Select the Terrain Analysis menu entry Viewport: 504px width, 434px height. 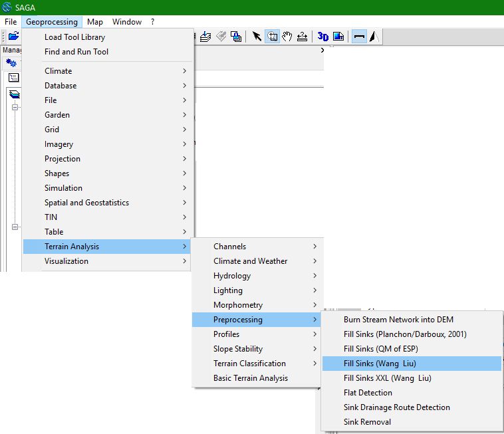tap(107, 247)
